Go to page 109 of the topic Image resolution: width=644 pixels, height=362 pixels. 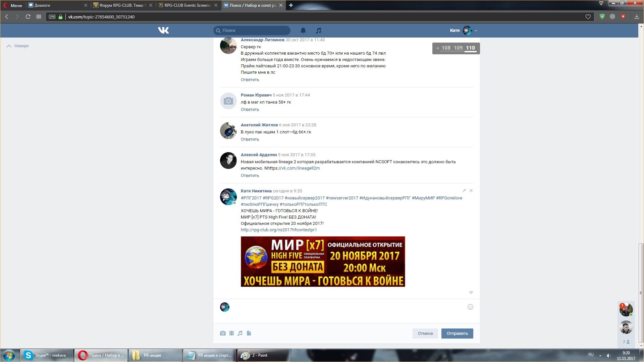coord(458,48)
